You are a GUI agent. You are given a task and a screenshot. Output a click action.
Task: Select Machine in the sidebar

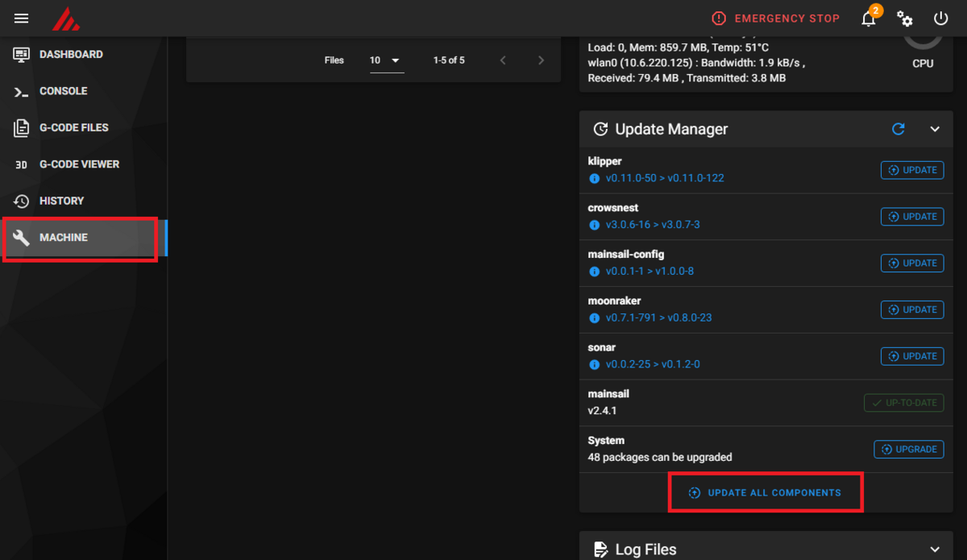83,238
